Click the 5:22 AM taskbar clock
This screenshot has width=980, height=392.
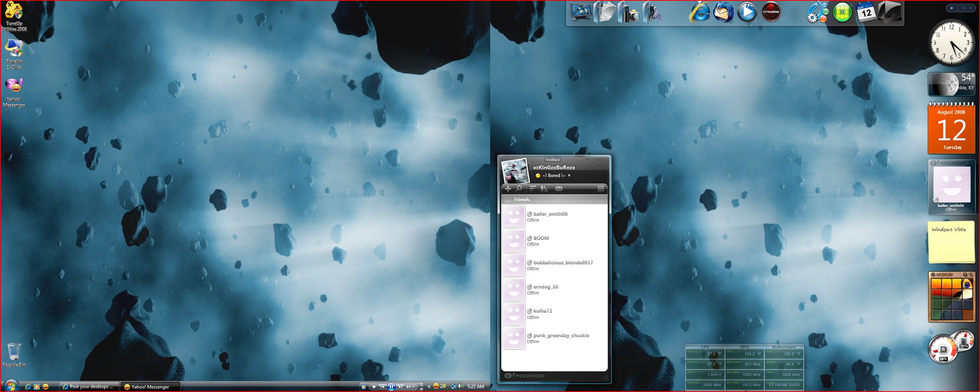(476, 387)
